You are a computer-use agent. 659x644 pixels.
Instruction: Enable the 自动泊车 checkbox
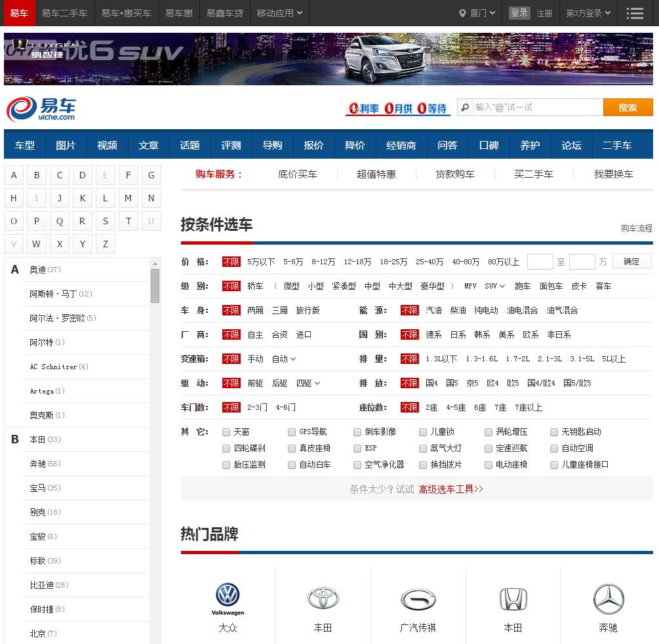tap(292, 464)
